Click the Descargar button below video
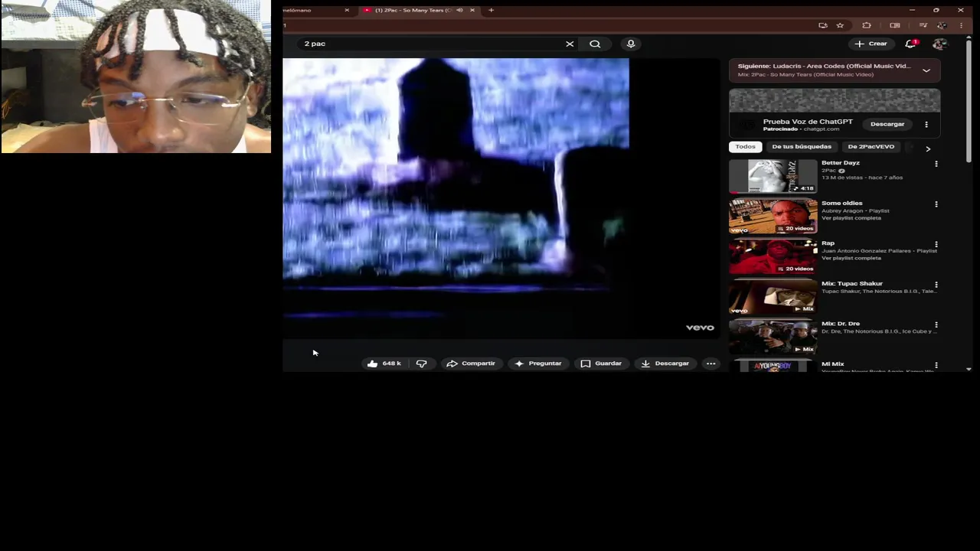This screenshot has width=980, height=551. point(665,364)
